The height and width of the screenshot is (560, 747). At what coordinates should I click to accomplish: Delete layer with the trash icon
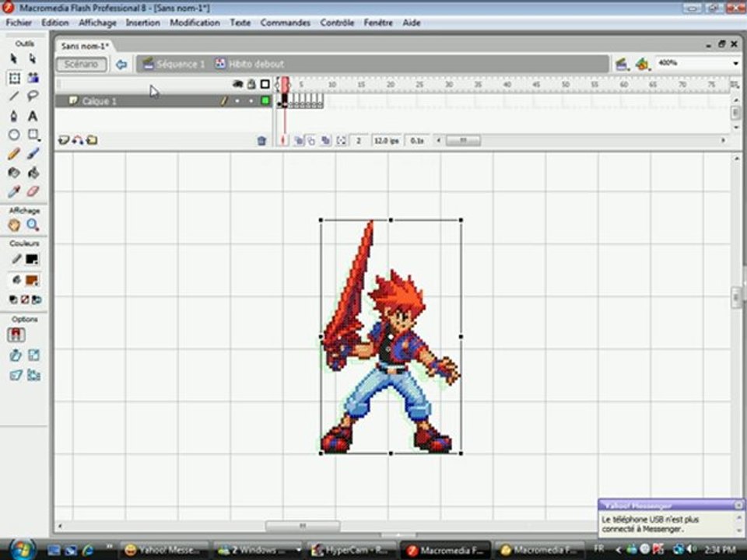pos(261,141)
